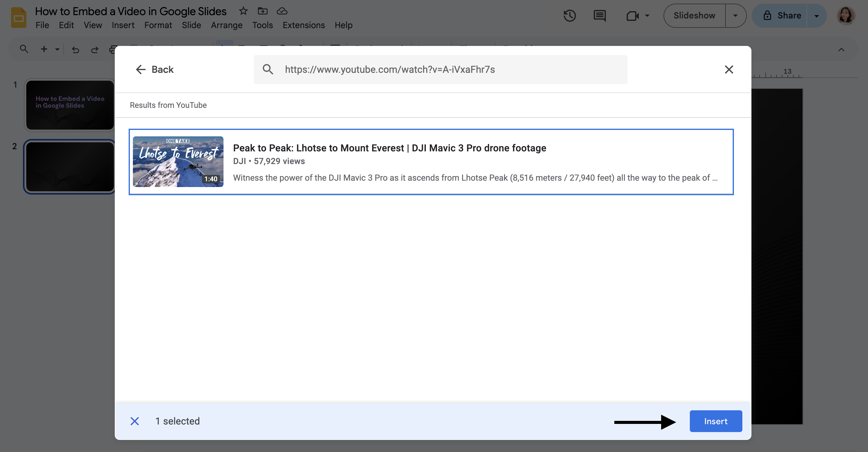Screen dimensions: 868x452
Task: Open the comments history icon
Action: pyautogui.click(x=600, y=15)
